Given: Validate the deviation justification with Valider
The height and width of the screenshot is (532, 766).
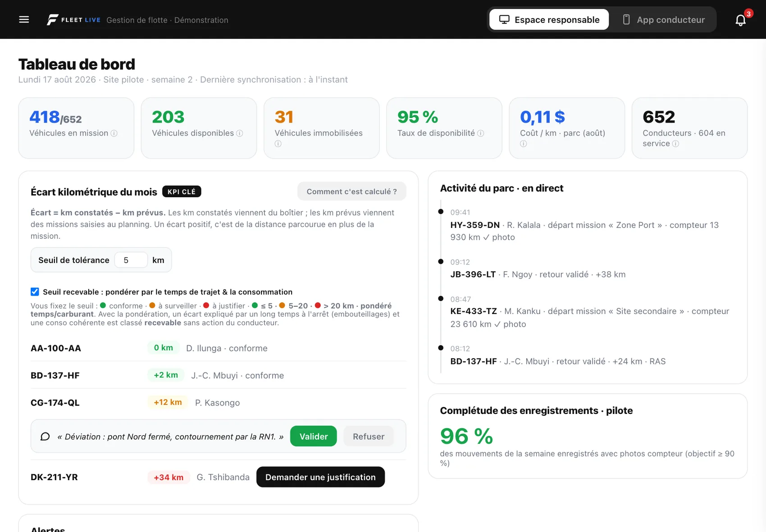Looking at the screenshot, I should click(314, 437).
